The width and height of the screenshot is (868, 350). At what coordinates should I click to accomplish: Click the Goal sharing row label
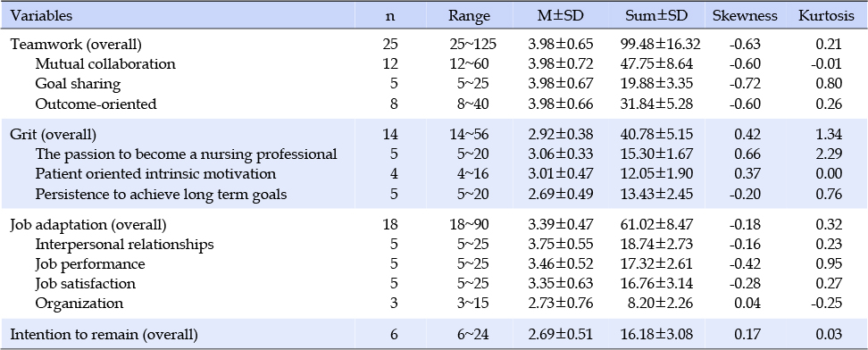click(78, 84)
